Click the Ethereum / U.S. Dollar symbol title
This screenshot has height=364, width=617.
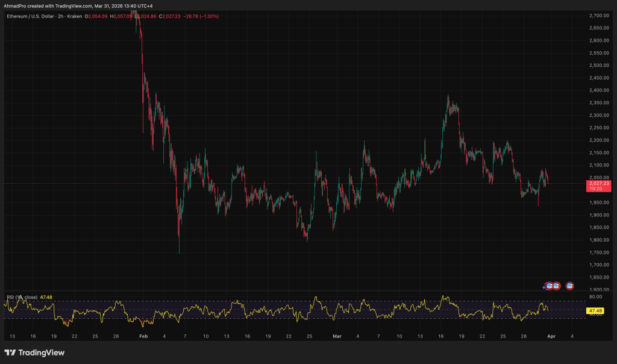point(30,17)
